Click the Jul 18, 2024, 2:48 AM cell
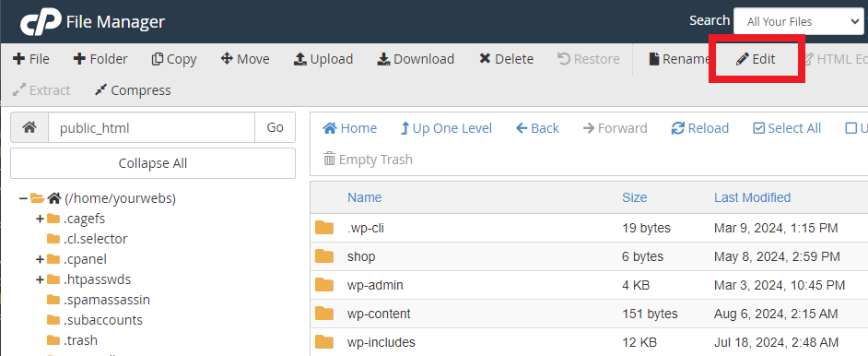Viewport: 868px width, 356px height. pyautogui.click(x=776, y=342)
